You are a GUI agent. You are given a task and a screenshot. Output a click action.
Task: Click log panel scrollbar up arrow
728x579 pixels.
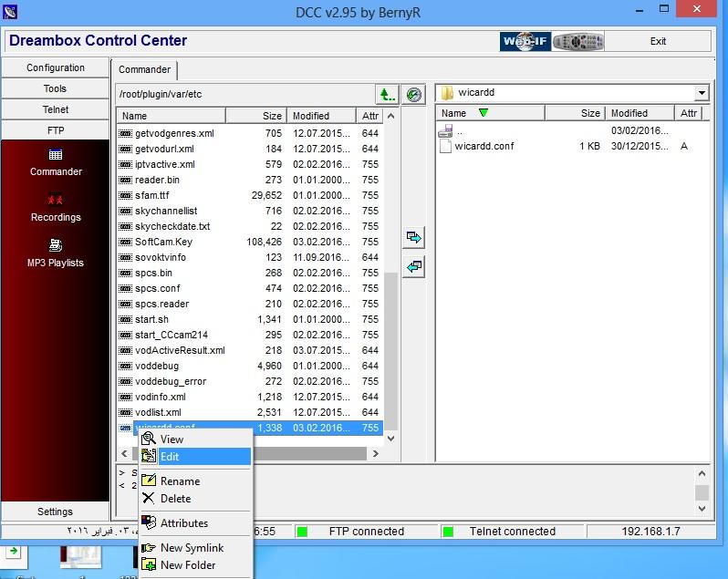[x=702, y=473]
